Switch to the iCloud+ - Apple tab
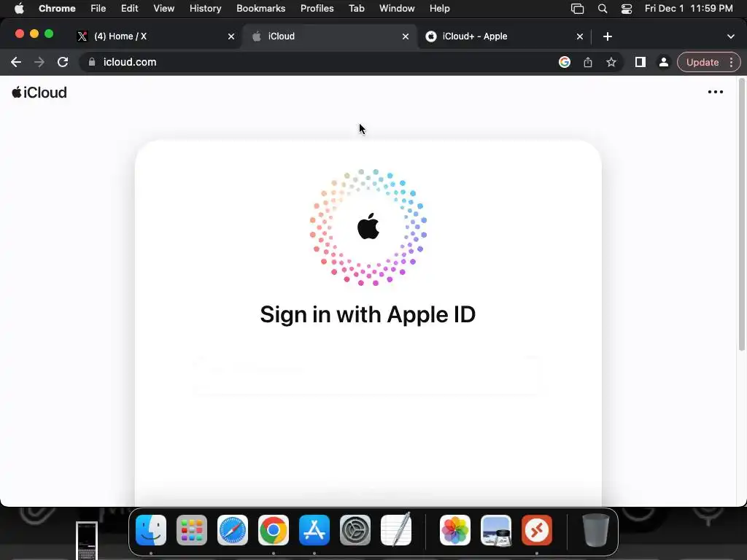The height and width of the screenshot is (560, 747). (x=503, y=36)
